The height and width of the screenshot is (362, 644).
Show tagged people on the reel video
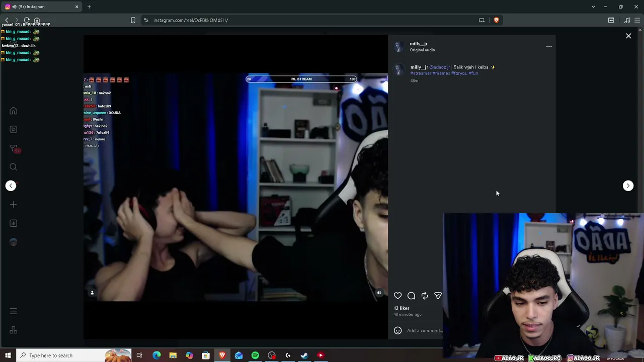92,293
